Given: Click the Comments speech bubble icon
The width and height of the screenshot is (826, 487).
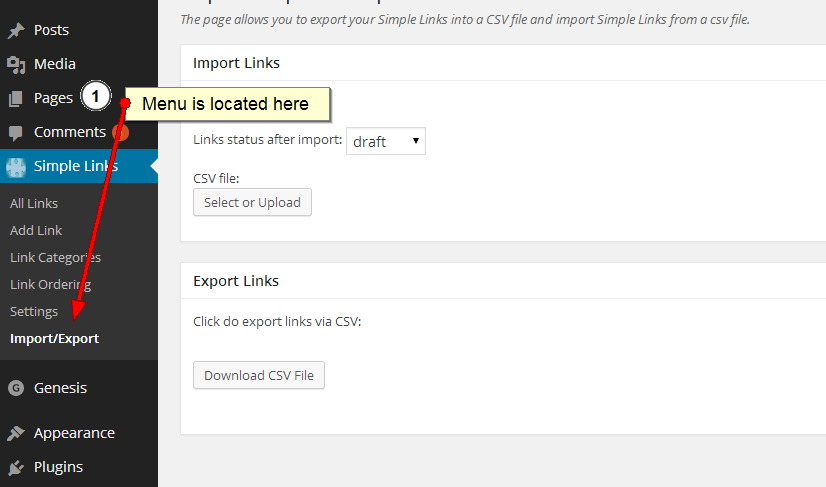Looking at the screenshot, I should pyautogui.click(x=16, y=132).
